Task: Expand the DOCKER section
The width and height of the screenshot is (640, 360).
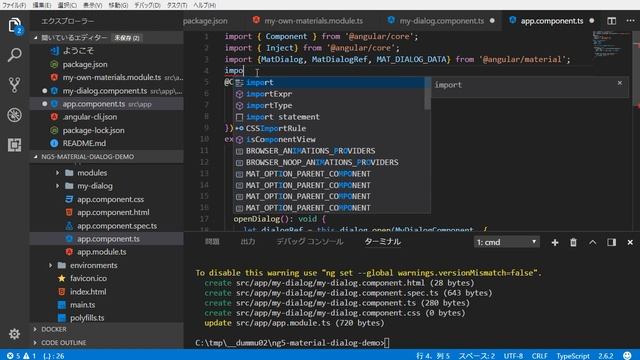Action: tap(107, 329)
